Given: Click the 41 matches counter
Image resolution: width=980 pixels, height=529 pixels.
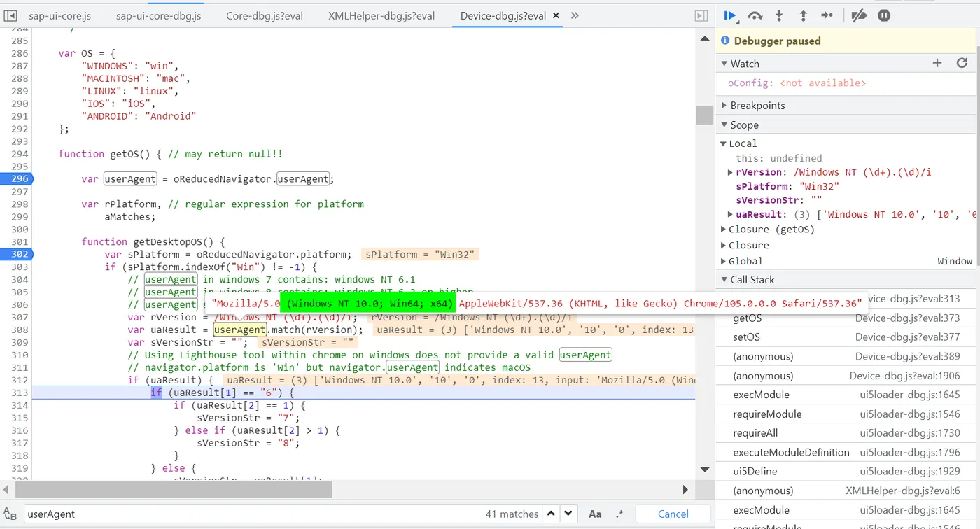Looking at the screenshot, I should [511, 514].
